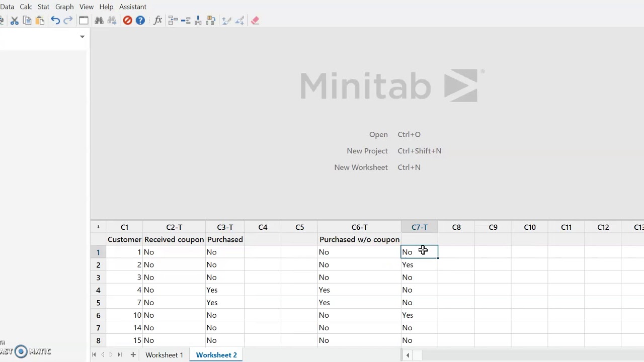Click the third icon right of fx
The width and height of the screenshot is (644, 362).
[x=198, y=21]
